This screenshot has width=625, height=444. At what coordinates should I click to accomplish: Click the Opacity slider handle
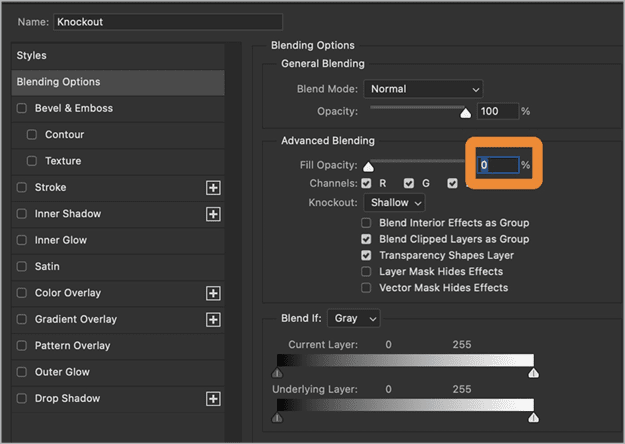(x=466, y=114)
